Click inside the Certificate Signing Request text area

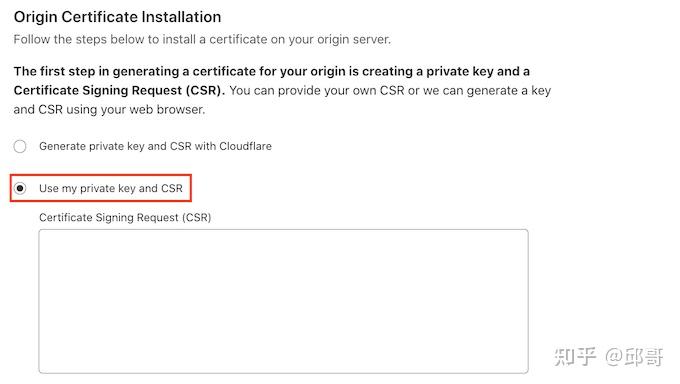tap(284, 301)
